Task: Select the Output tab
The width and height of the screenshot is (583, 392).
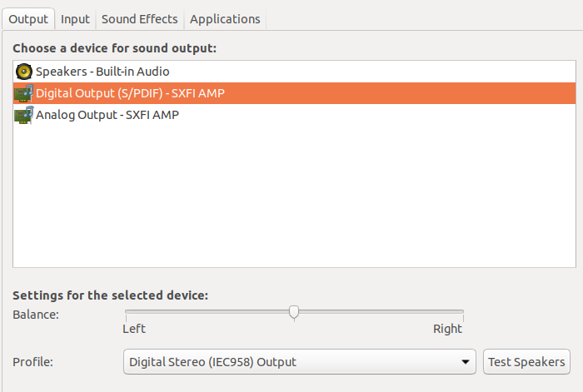Action: 28,18
